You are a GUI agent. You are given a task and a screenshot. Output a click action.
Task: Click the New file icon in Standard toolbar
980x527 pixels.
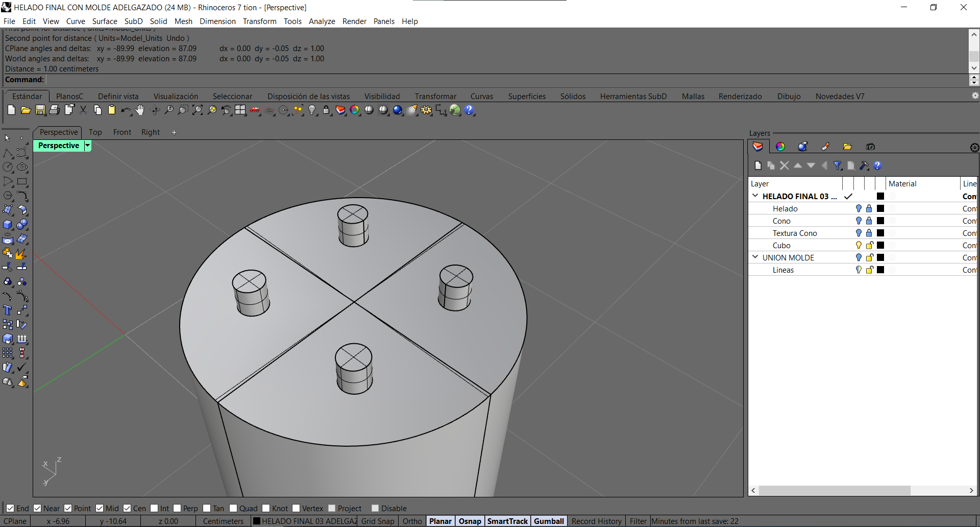(x=11, y=110)
